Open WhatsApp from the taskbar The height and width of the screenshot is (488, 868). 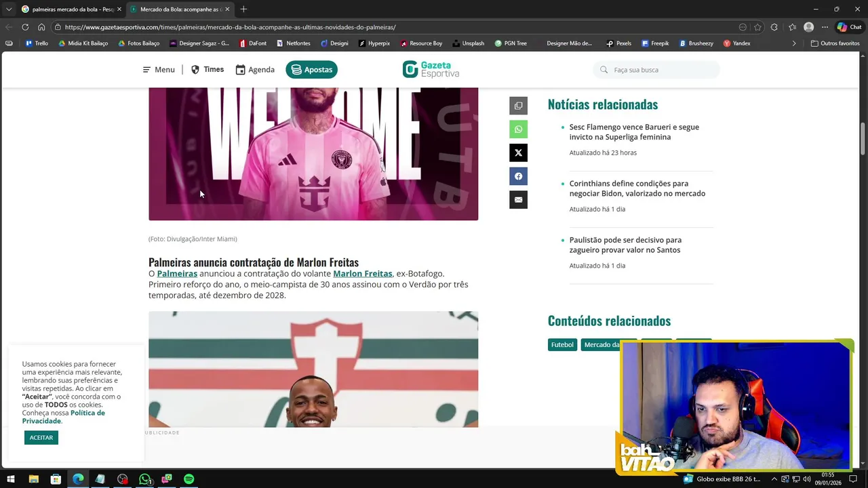[x=145, y=479]
